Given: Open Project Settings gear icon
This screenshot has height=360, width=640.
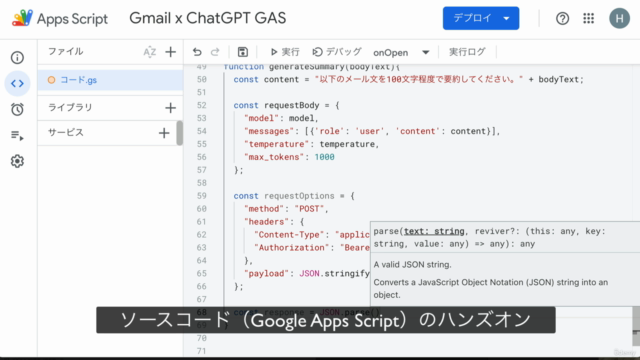Looking at the screenshot, I should tap(17, 161).
